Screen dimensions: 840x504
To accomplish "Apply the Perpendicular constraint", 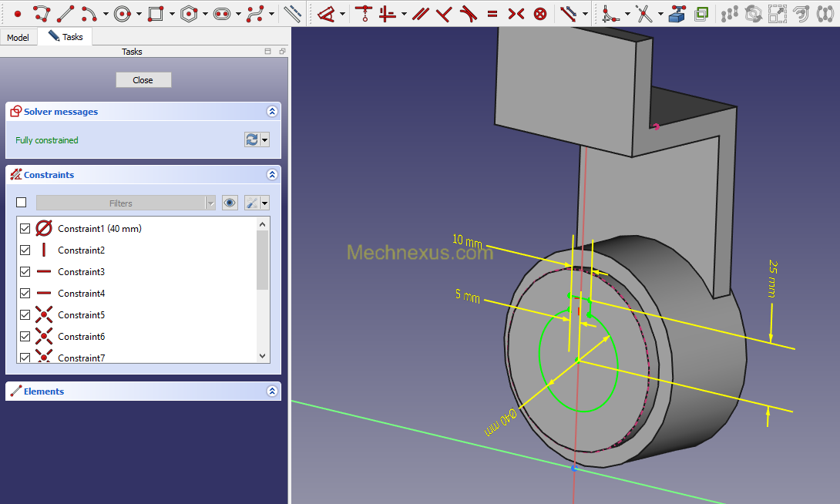I will 444,14.
